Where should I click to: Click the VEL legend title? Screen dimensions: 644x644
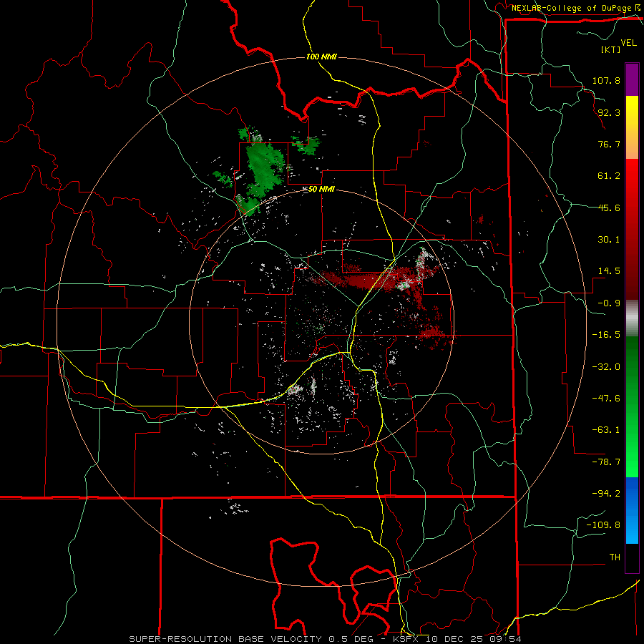629,43
